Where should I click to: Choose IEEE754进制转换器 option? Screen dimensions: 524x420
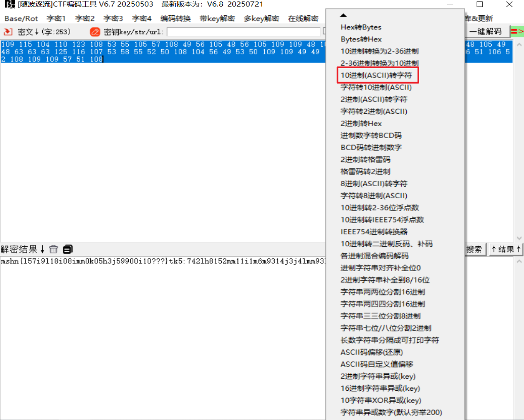tap(374, 232)
